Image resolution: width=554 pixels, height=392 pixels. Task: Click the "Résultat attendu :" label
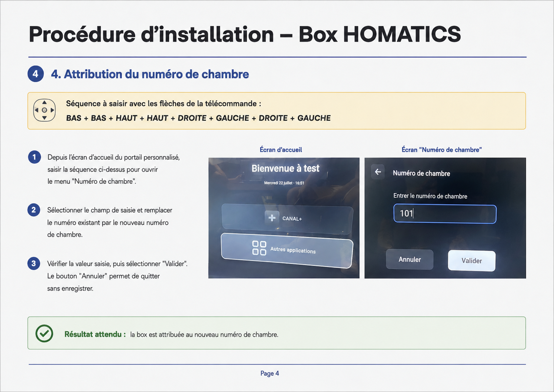coord(95,334)
